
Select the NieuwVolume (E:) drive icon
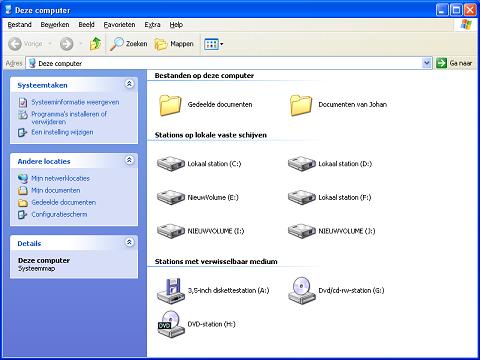(x=171, y=197)
